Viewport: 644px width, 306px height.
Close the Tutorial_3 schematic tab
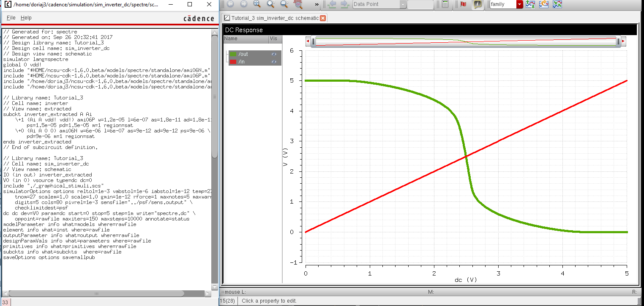323,18
